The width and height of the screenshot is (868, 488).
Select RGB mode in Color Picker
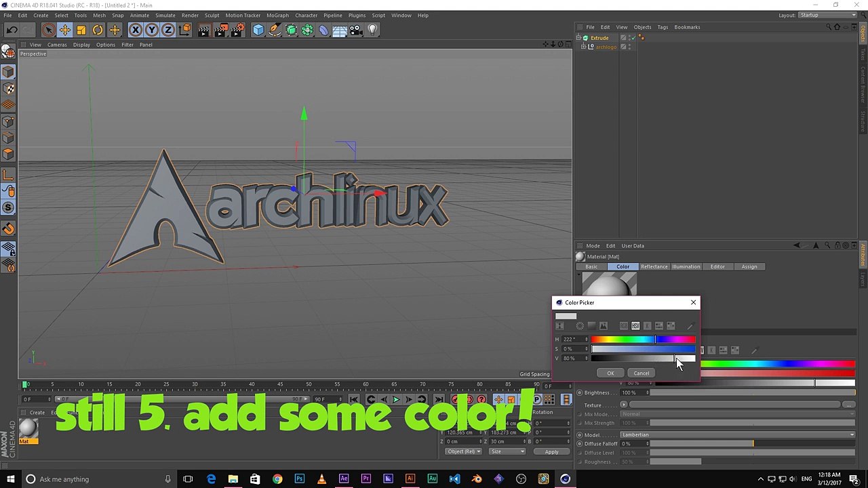pyautogui.click(x=624, y=326)
